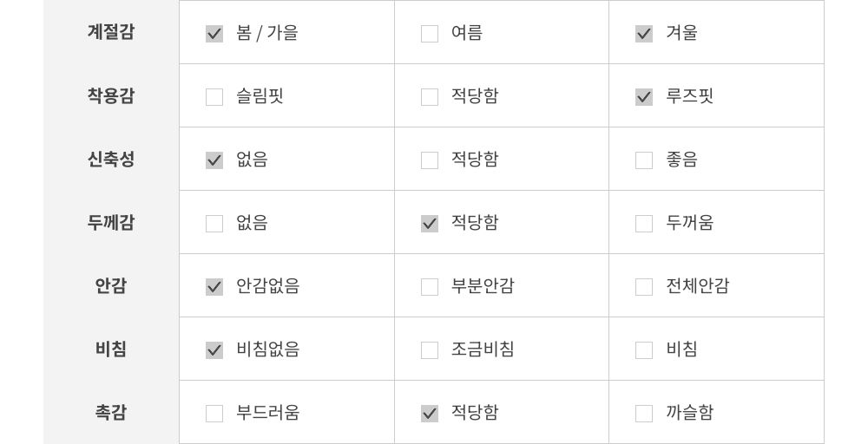Check the 전체안감 lining checkbox

pos(644,287)
